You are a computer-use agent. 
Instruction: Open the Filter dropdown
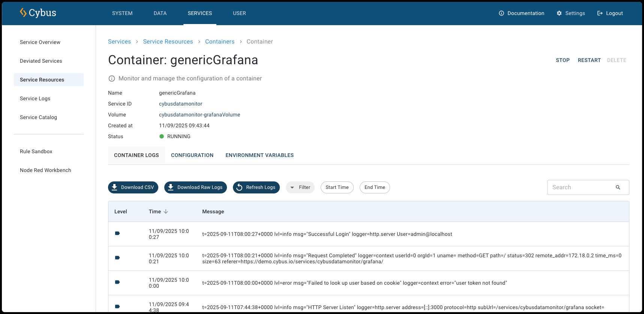(300, 187)
